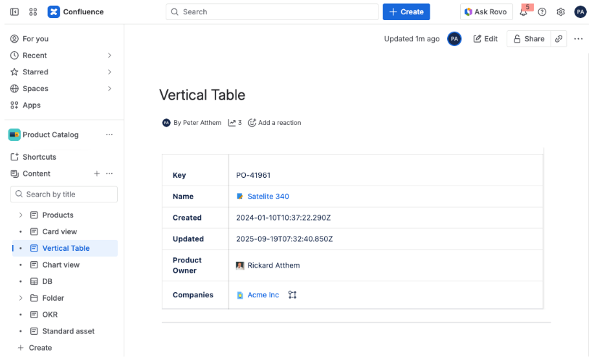Edit the page

click(x=485, y=39)
